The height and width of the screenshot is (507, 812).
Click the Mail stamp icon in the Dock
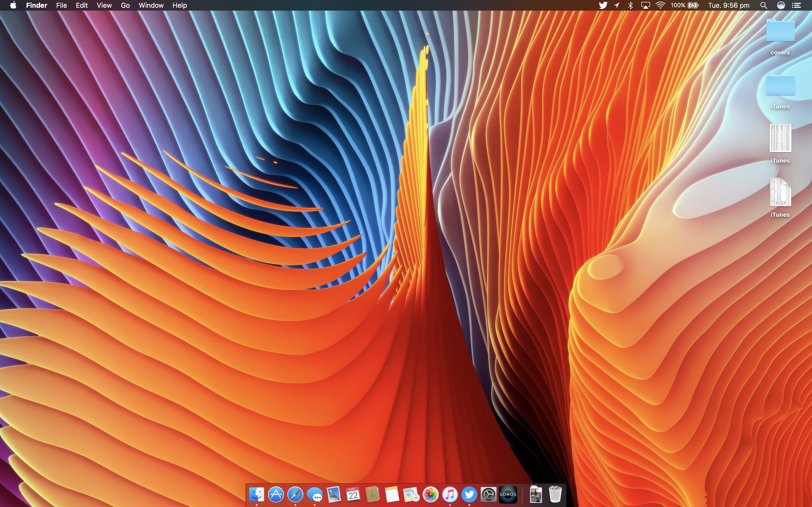334,494
